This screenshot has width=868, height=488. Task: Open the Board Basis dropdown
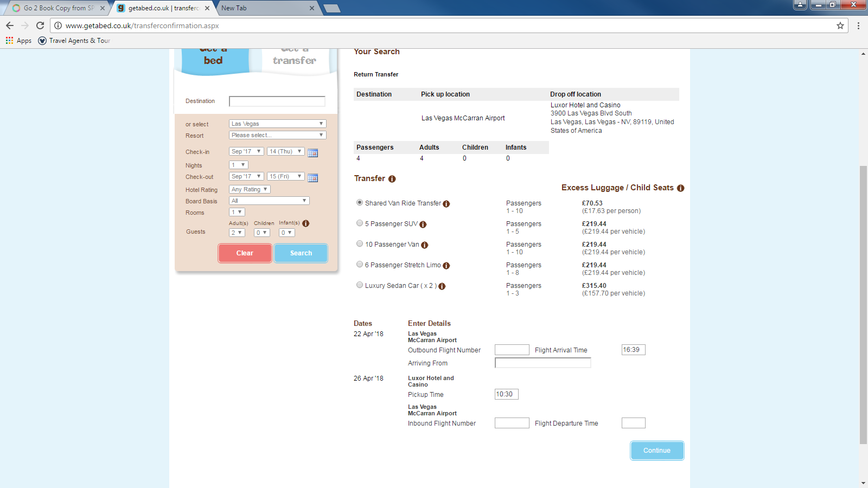pos(269,201)
